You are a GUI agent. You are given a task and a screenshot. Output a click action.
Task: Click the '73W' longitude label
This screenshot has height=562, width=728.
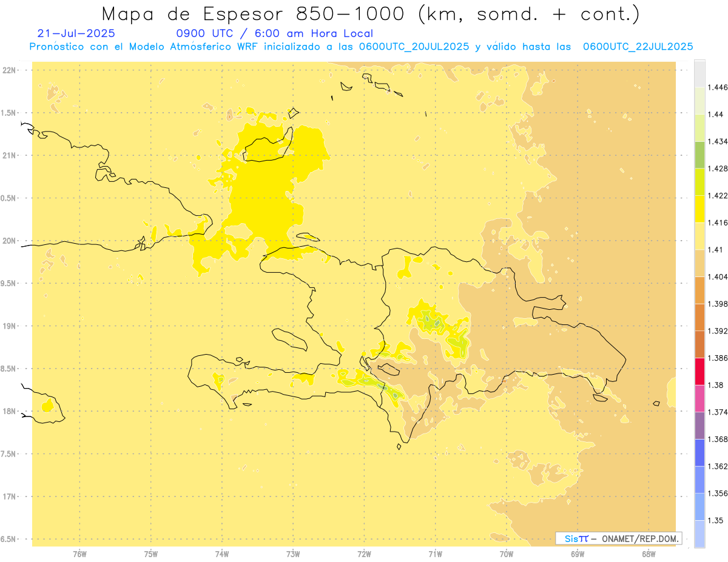pos(293,554)
